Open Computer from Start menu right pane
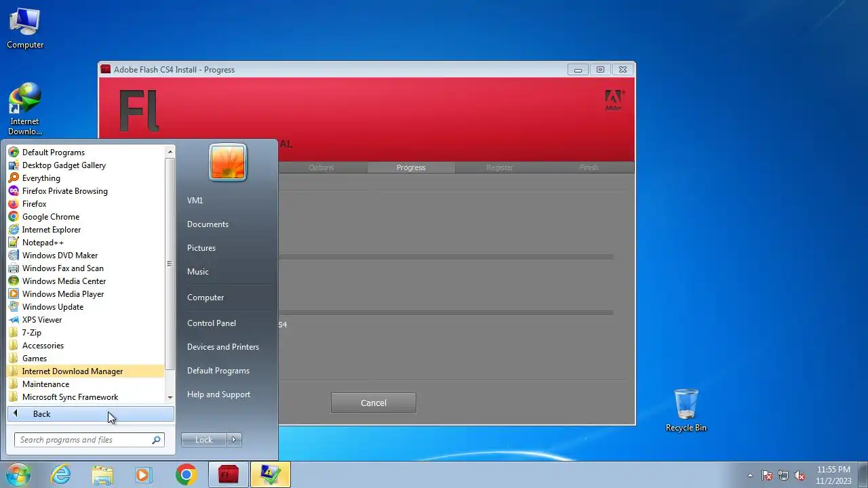This screenshot has width=868, height=488. tap(205, 298)
